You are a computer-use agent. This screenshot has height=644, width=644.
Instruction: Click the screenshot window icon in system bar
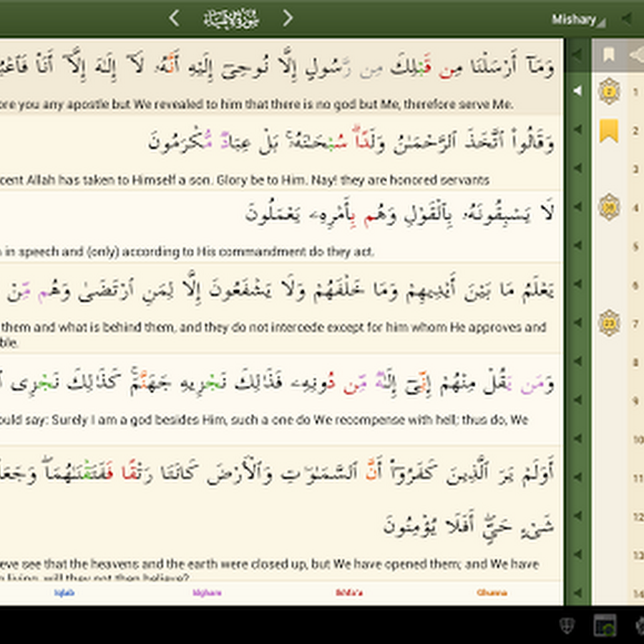605,625
